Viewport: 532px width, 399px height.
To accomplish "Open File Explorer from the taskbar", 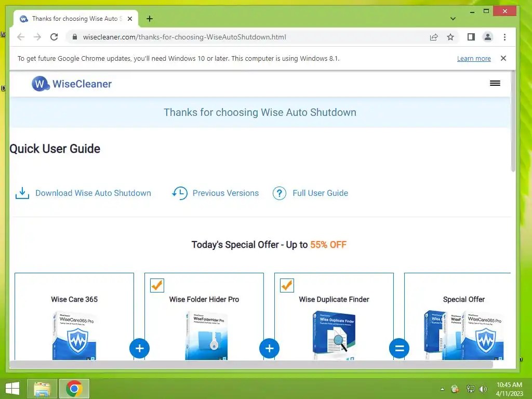I will tap(42, 389).
